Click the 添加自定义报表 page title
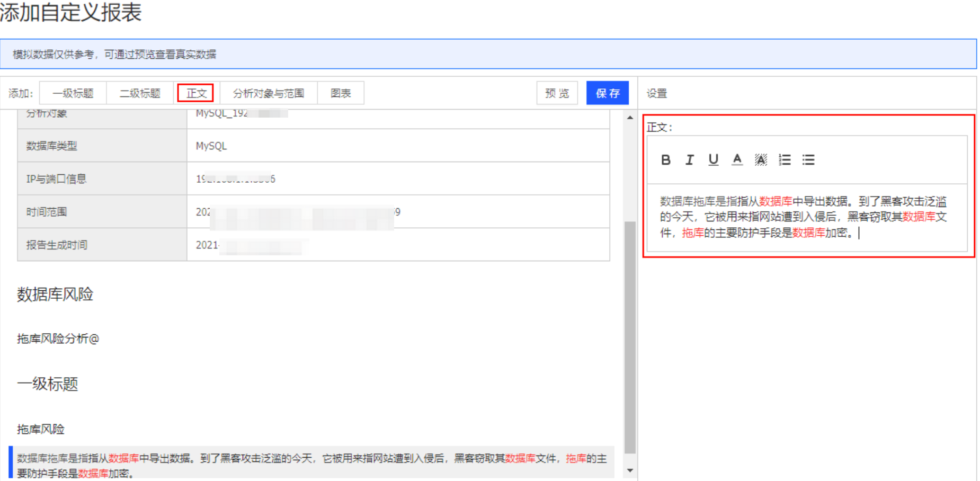980x481 pixels. tap(70, 12)
